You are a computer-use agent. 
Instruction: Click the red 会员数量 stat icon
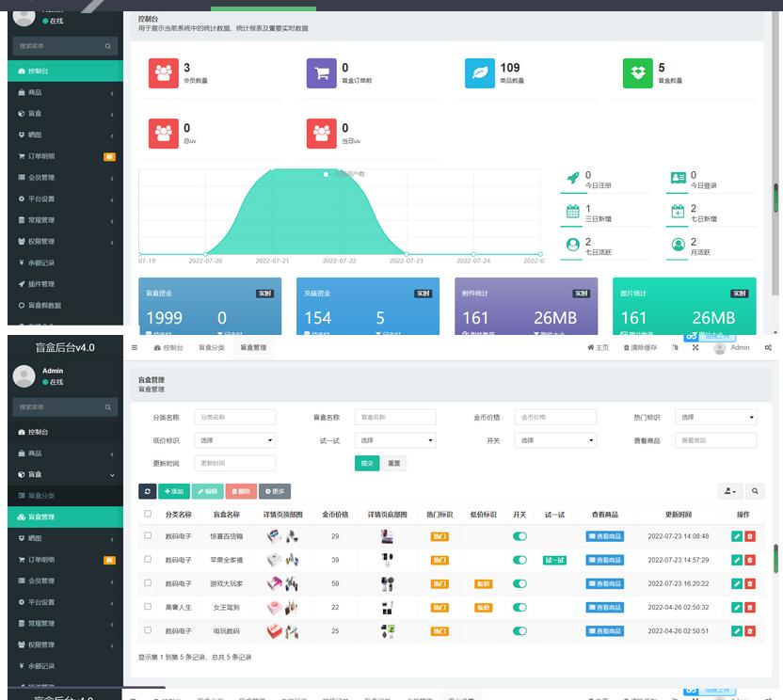[x=164, y=72]
